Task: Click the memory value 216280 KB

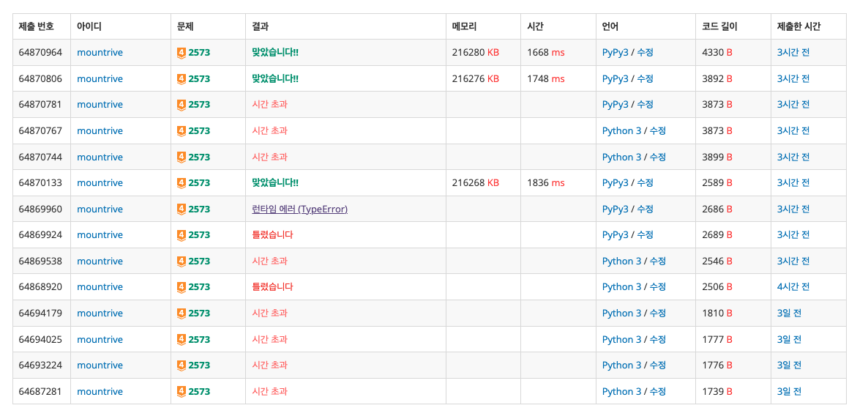Action: tap(476, 53)
